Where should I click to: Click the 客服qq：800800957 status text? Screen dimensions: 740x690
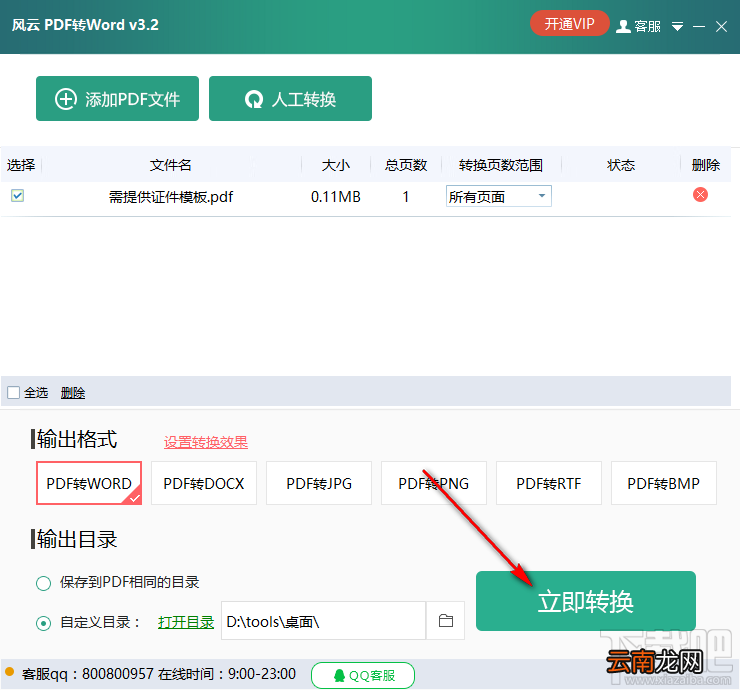pyautogui.click(x=88, y=674)
